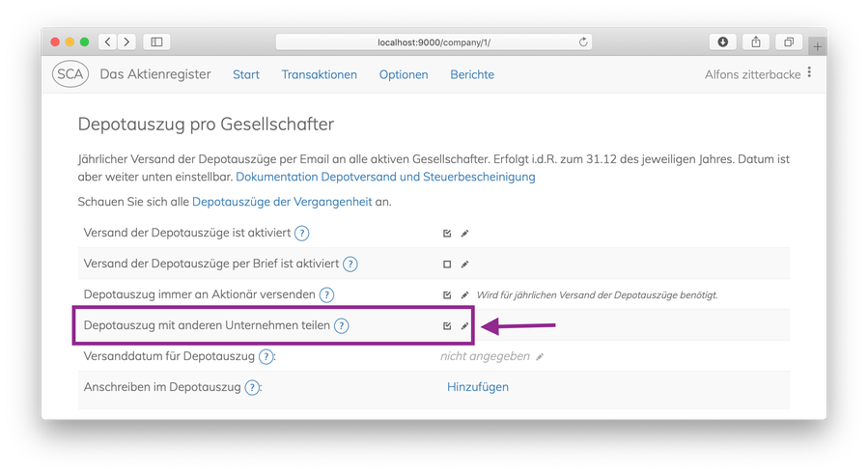Open 'Dokumentation Depotversand und Steuerbescheinigung' link
Viewport: 868px width, 474px height.
[x=385, y=177]
